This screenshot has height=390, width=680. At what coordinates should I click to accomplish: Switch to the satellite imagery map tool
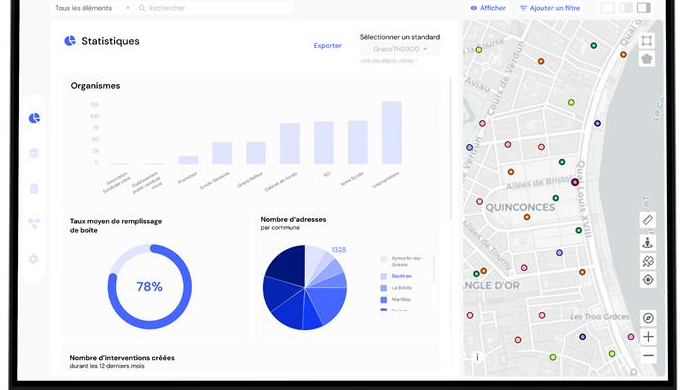click(648, 261)
